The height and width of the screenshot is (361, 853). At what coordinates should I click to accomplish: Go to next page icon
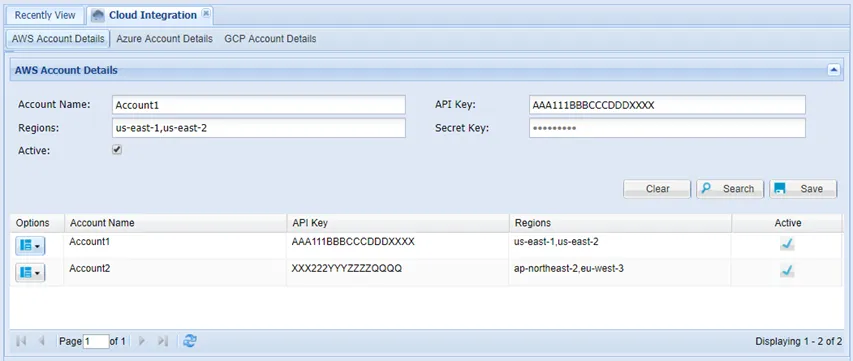click(143, 341)
